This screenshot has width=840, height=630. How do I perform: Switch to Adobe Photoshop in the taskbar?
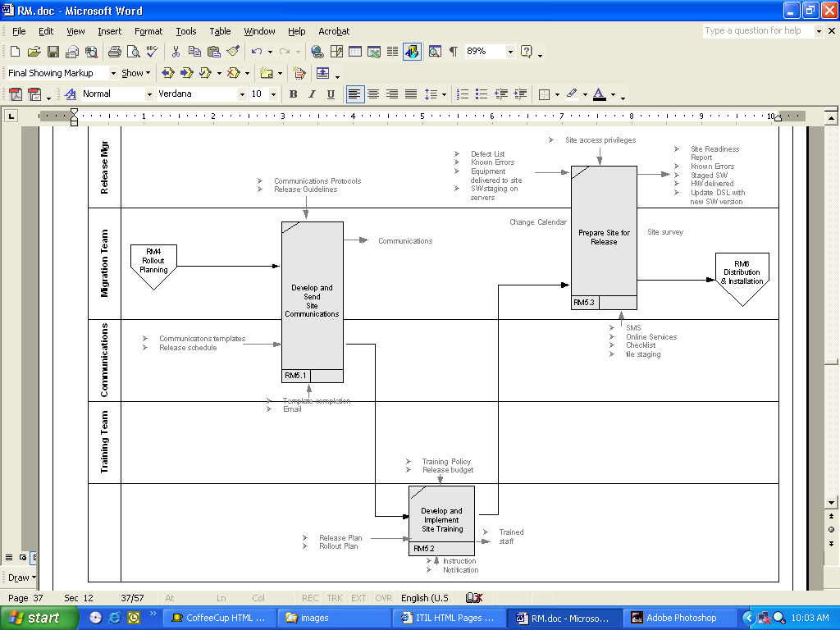[x=681, y=618]
